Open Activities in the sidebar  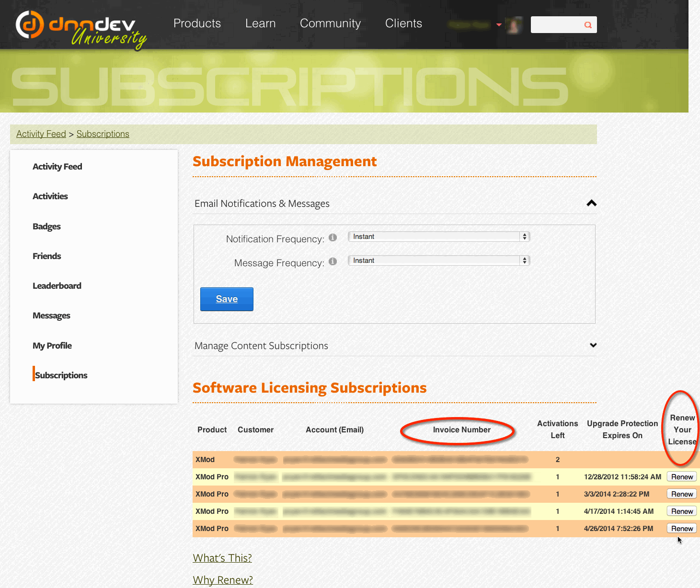tap(50, 196)
